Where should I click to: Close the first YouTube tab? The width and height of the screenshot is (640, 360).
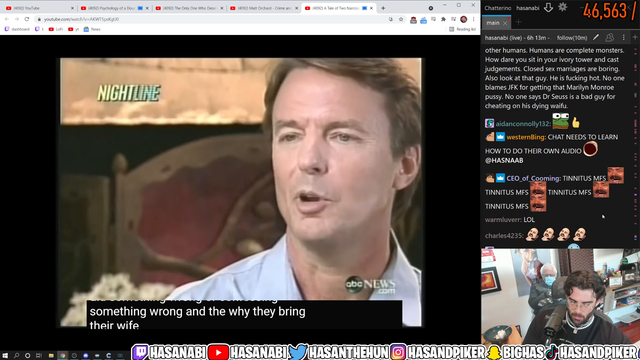[72, 8]
